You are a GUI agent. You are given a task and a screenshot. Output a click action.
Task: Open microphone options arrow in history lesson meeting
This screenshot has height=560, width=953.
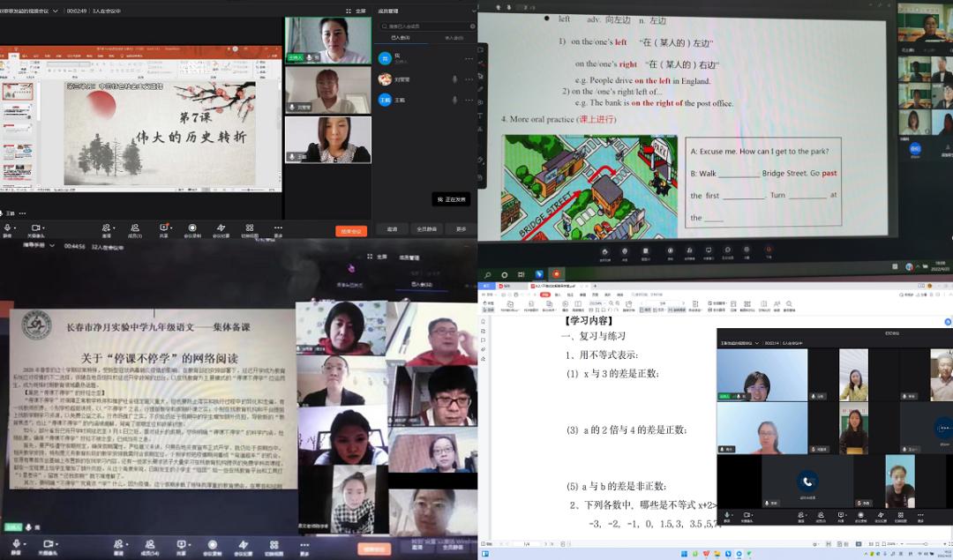pos(15,228)
